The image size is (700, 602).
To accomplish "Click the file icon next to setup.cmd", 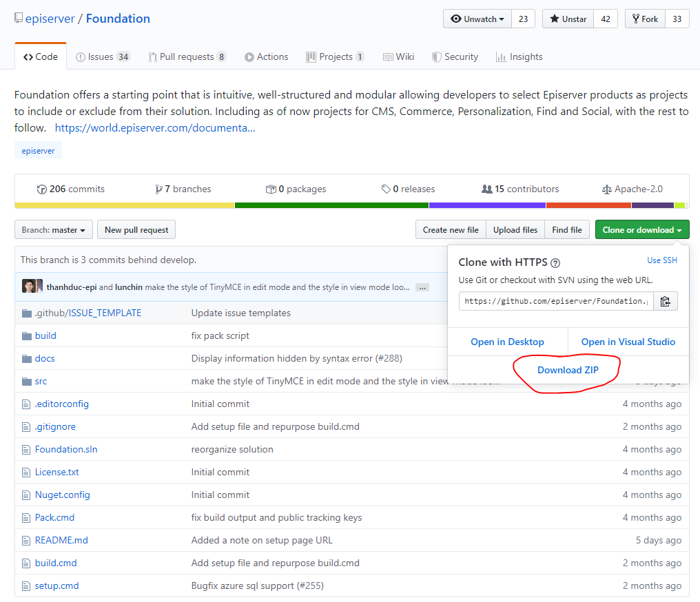I will 26,586.
